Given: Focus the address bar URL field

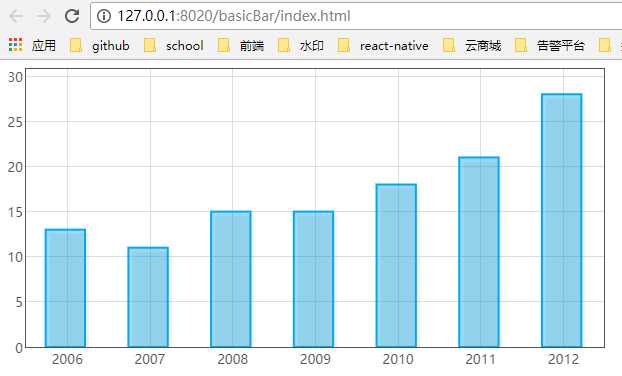Looking at the screenshot, I should [356, 16].
